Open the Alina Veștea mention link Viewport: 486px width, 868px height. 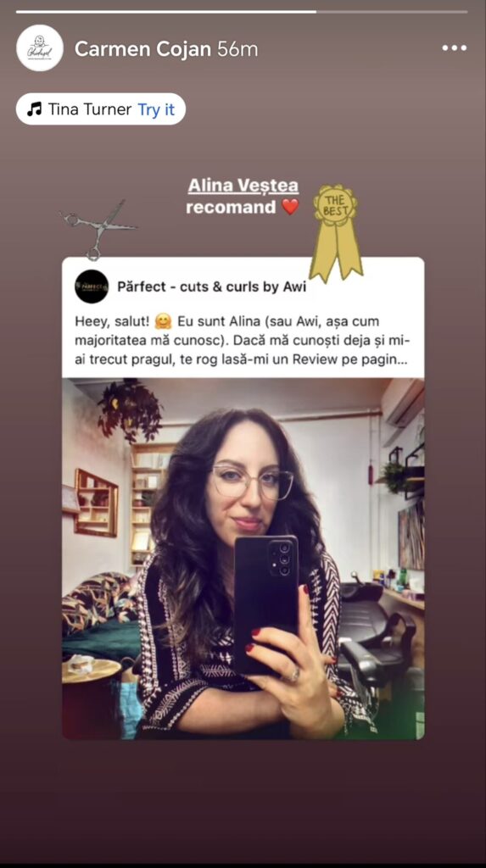243,186
